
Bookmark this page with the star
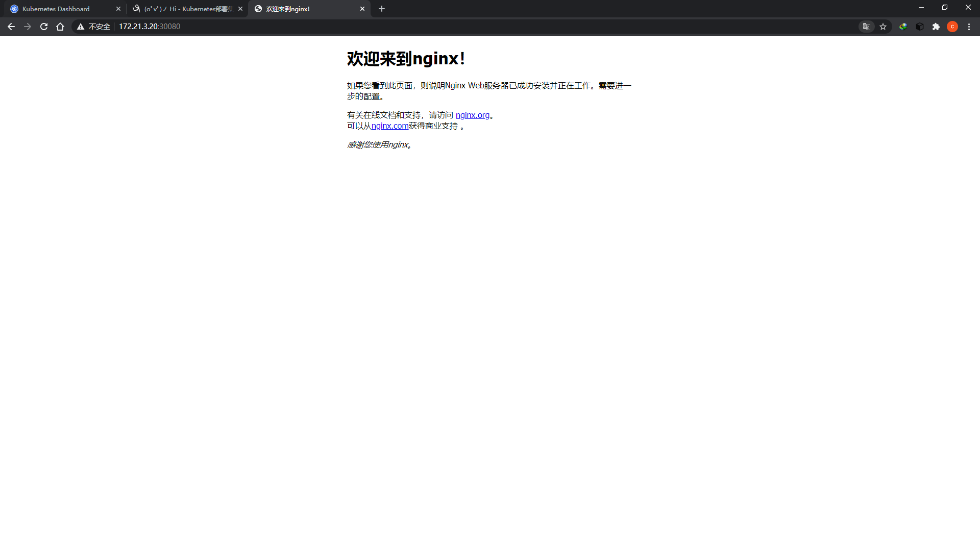click(883, 27)
